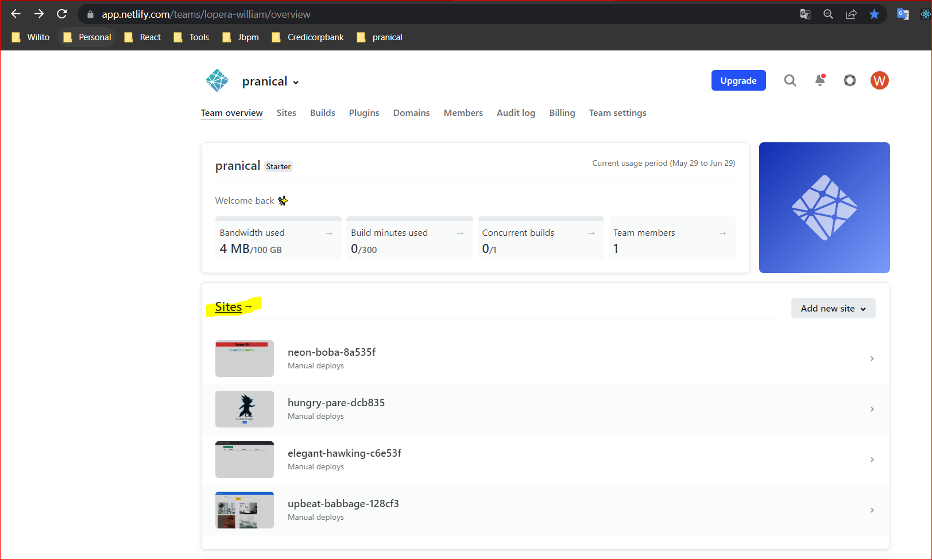Go to the Domains tab
Image resolution: width=932 pixels, height=560 pixels.
click(411, 113)
